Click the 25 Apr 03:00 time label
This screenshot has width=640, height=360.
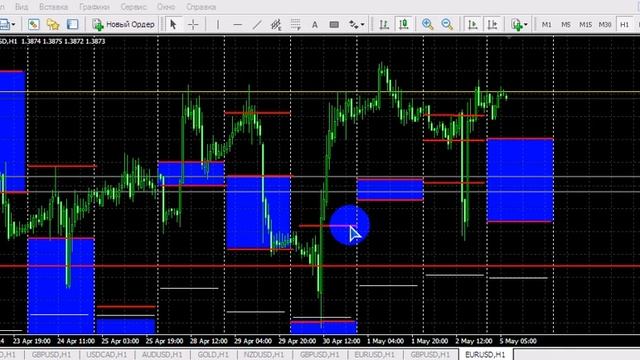(120, 341)
